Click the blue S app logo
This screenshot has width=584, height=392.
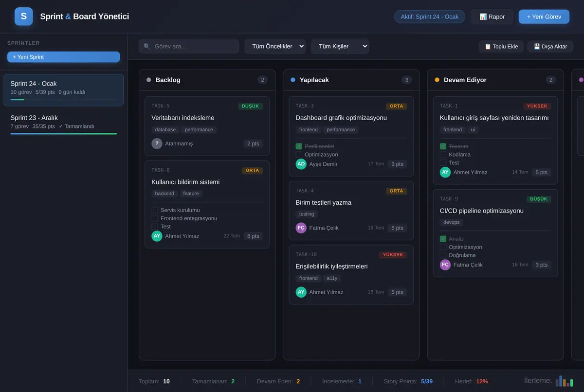(23, 17)
